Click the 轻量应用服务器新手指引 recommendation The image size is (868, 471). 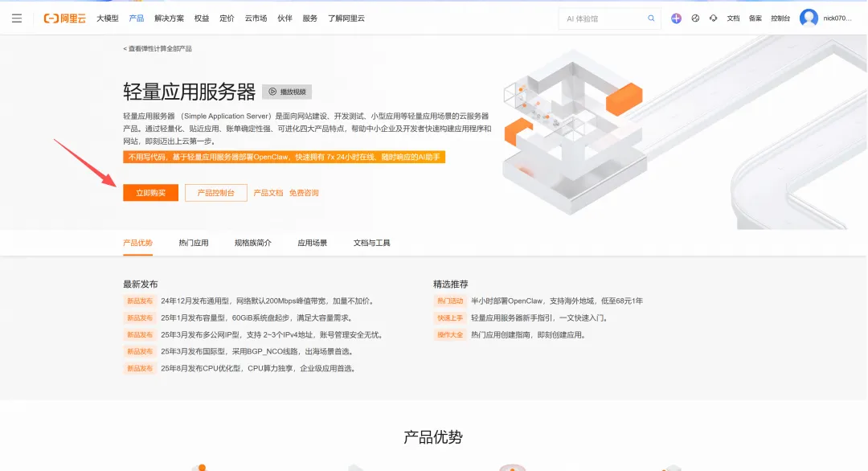540,317
